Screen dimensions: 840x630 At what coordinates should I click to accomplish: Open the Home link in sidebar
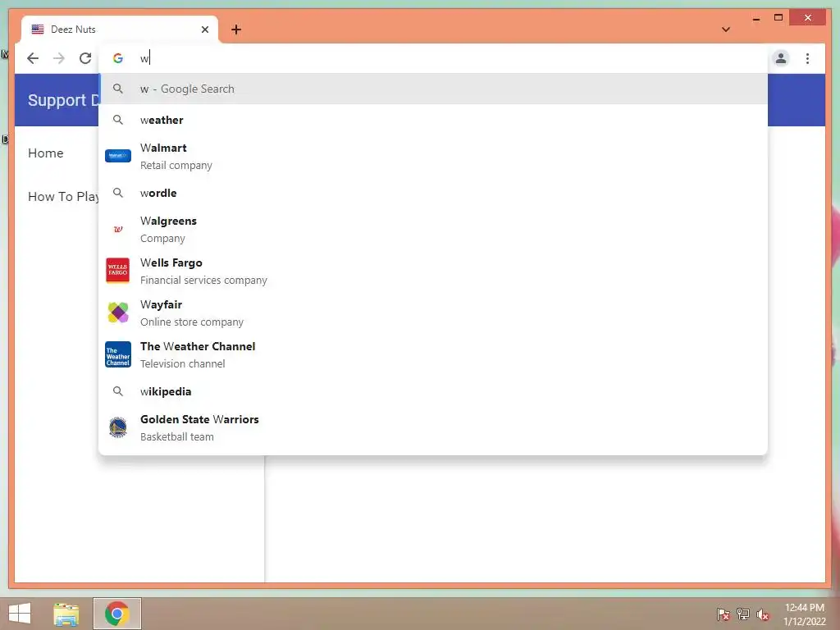coord(46,153)
